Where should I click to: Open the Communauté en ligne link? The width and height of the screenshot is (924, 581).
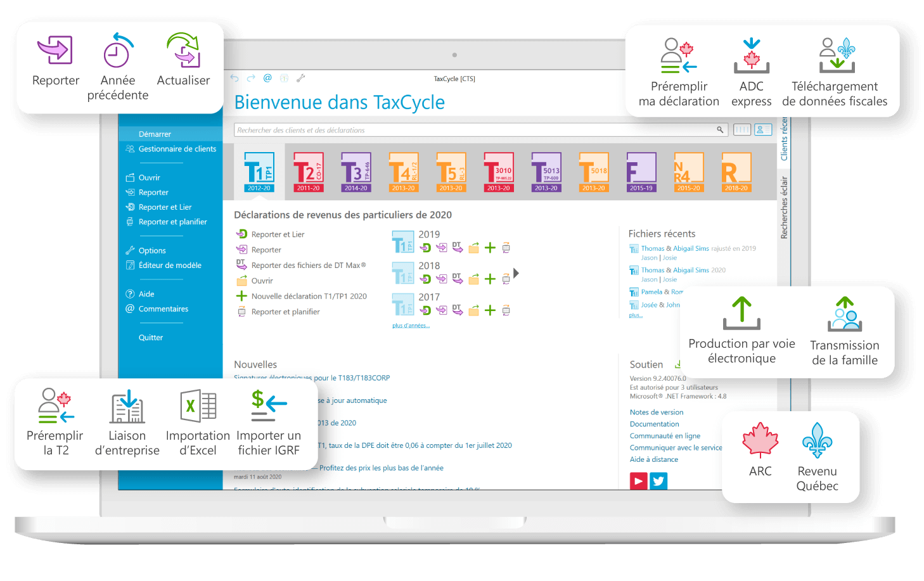click(665, 436)
